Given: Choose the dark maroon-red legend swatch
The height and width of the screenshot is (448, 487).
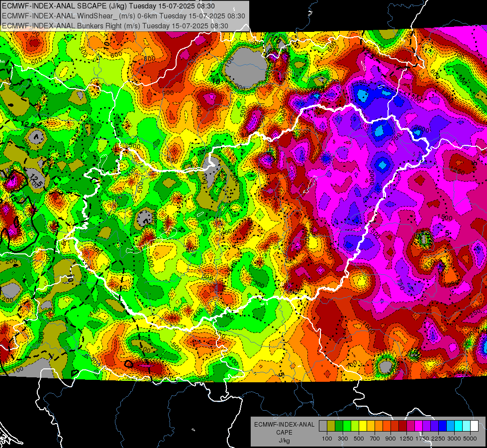Looking at the screenshot, I should tap(402, 426).
